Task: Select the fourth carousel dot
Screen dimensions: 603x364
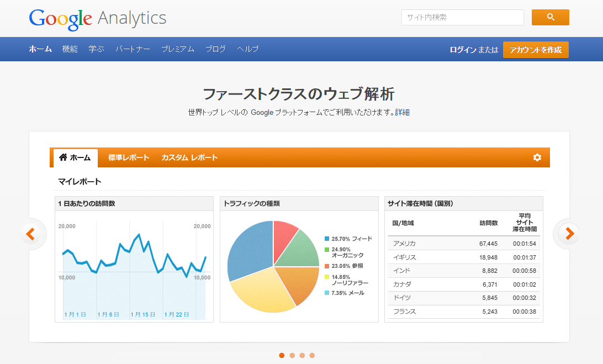Action: click(x=313, y=356)
